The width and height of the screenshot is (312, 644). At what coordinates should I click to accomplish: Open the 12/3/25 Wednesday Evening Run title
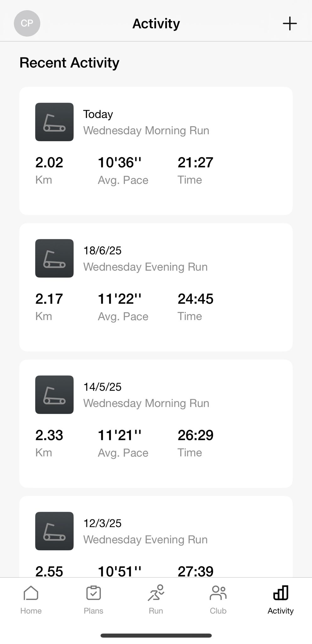(145, 540)
